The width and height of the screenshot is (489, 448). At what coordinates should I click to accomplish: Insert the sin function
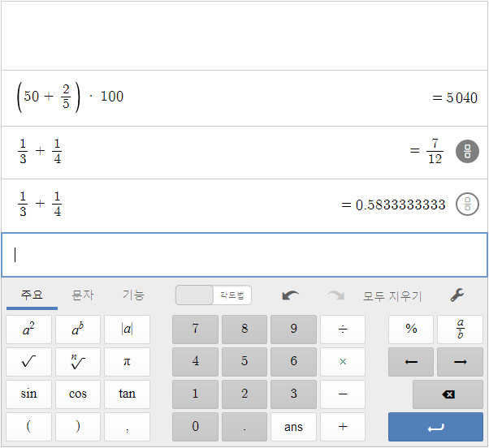(x=28, y=394)
